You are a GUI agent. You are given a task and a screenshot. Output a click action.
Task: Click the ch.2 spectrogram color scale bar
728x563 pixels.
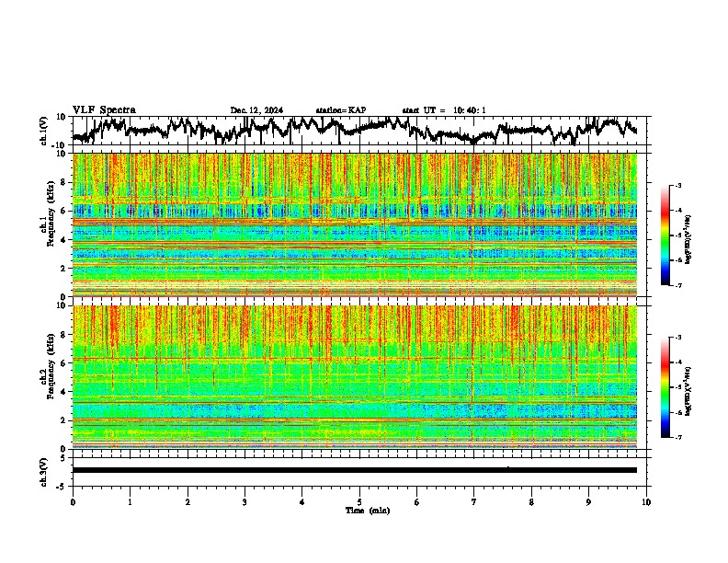(665, 387)
